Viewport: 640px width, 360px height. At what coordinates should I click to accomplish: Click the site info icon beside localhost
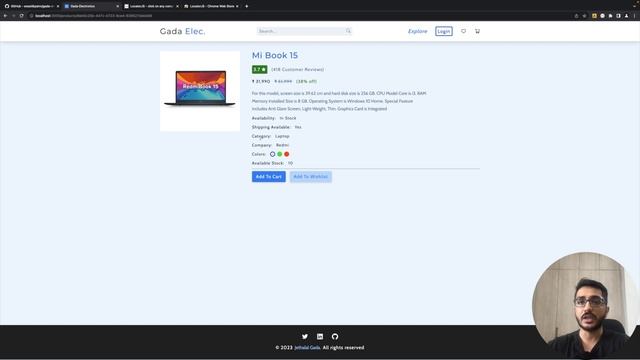coord(31,16)
